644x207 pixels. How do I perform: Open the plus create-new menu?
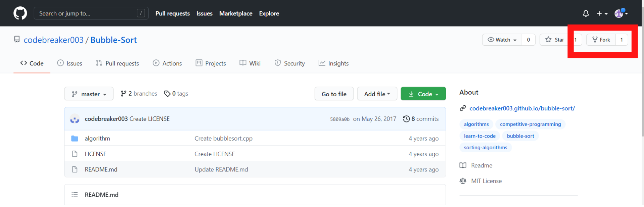click(602, 13)
